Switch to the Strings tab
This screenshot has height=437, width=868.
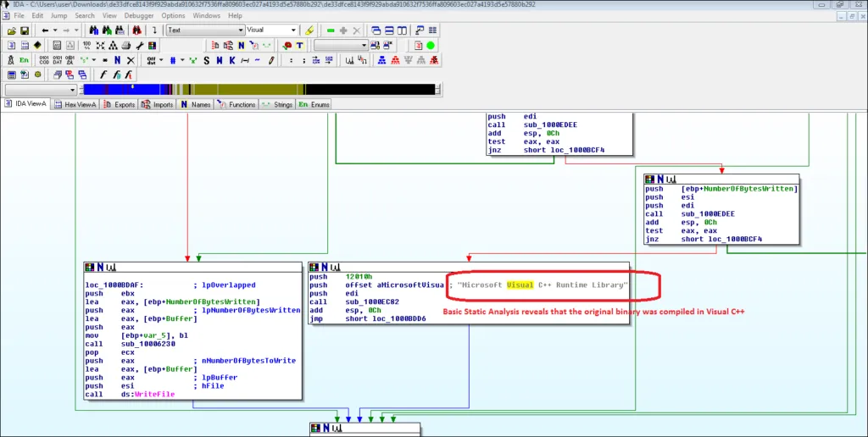click(277, 104)
